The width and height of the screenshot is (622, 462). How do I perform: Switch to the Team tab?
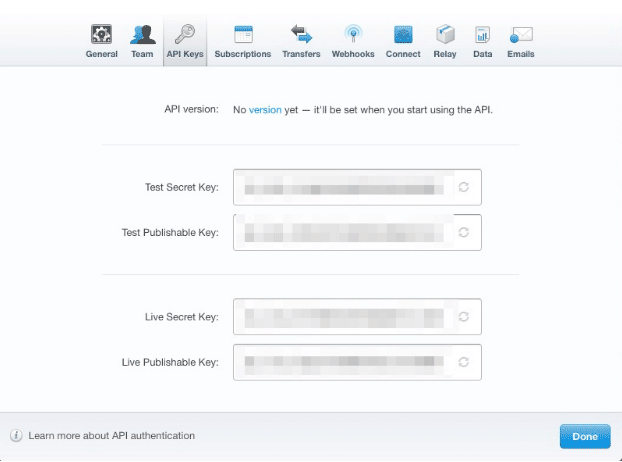(x=142, y=41)
